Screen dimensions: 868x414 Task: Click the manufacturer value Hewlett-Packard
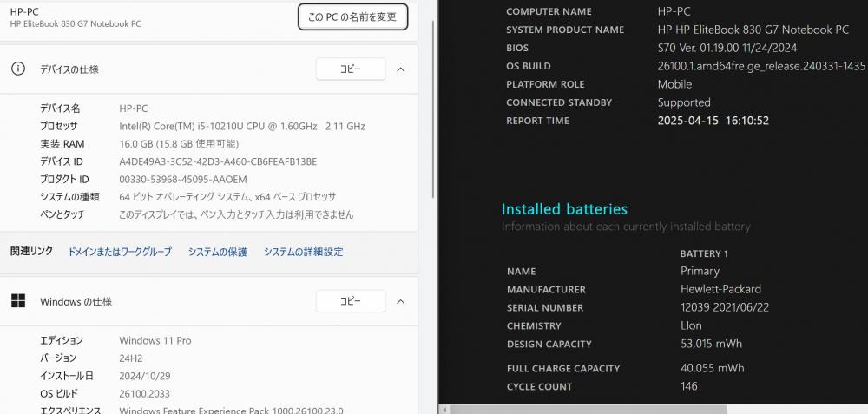(720, 289)
